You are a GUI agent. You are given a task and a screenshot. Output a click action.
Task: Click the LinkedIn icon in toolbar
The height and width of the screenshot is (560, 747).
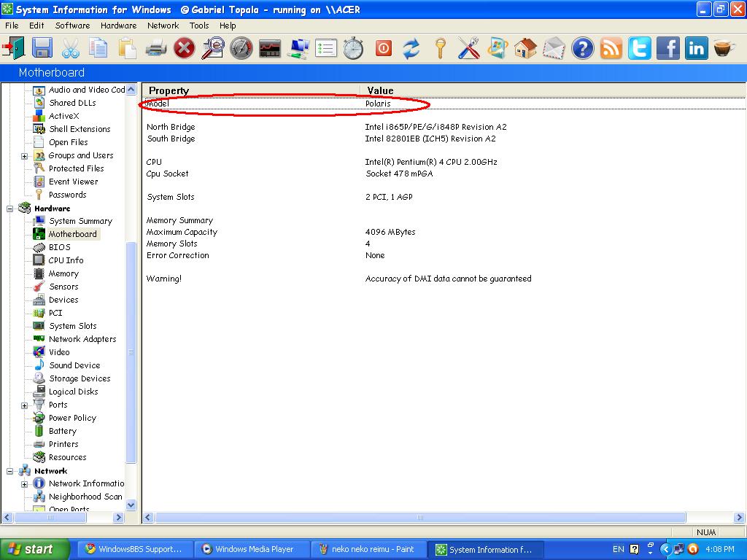[697, 47]
